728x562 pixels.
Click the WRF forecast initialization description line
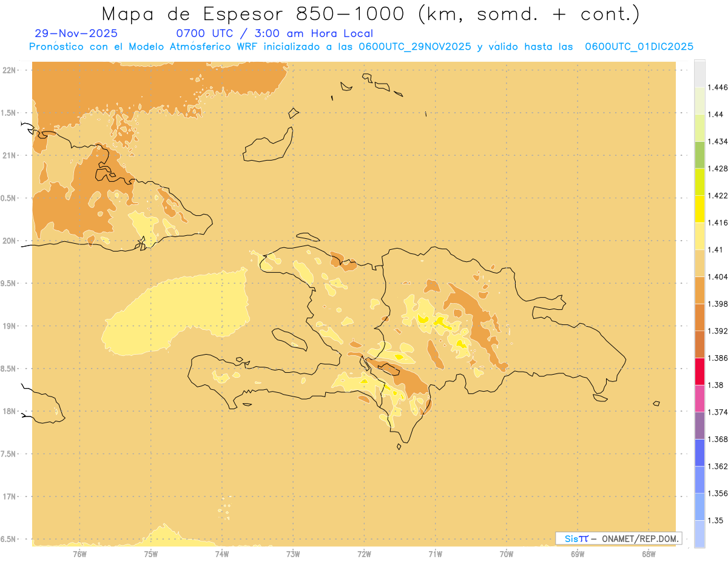pyautogui.click(x=362, y=47)
